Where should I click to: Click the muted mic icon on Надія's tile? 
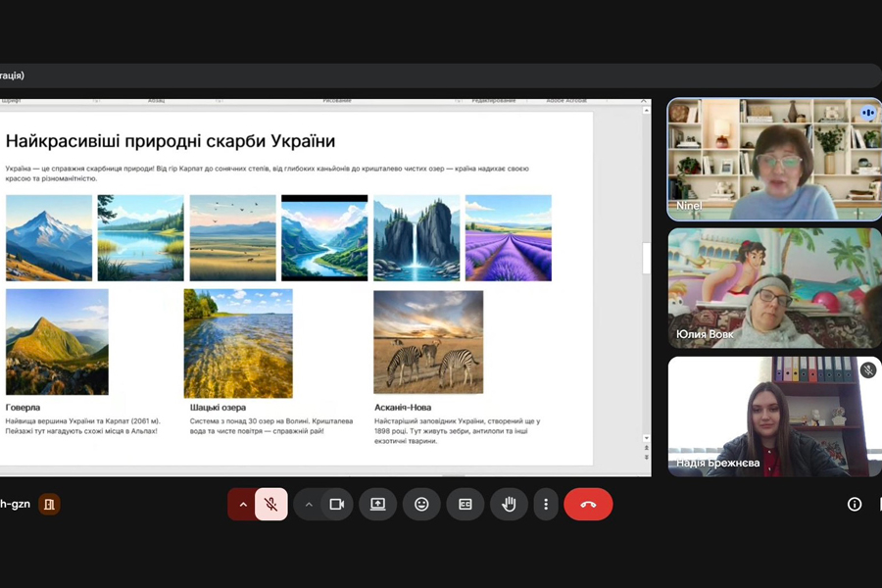867,370
